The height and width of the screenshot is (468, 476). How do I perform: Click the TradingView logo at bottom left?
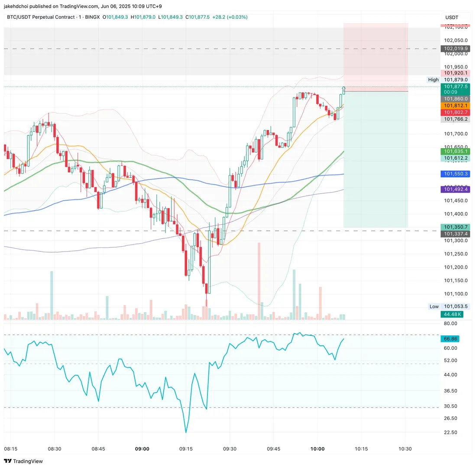pyautogui.click(x=23, y=461)
